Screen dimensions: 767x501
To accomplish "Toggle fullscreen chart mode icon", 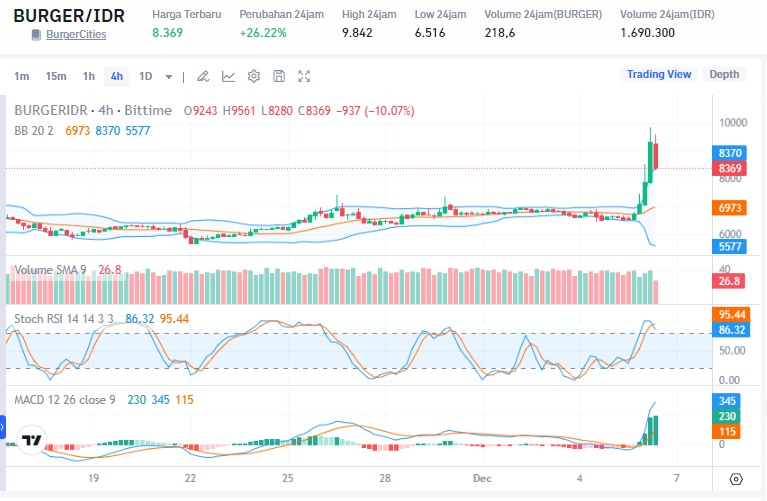I will point(304,76).
